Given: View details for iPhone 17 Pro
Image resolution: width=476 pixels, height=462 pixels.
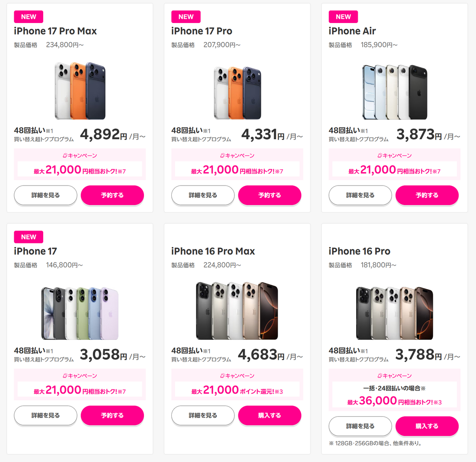Looking at the screenshot, I should [x=203, y=195].
